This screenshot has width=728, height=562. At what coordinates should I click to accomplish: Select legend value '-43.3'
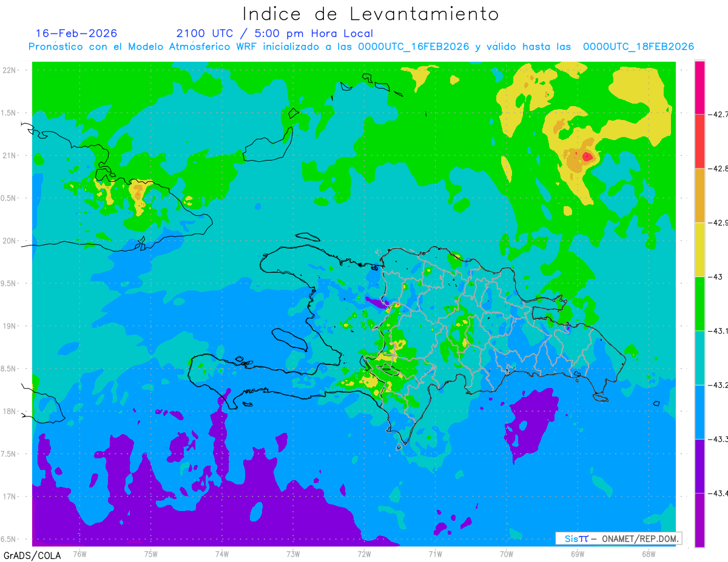(x=718, y=440)
